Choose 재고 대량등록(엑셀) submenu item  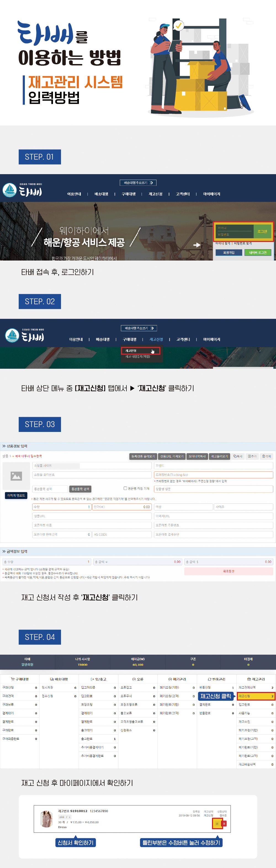tap(138, 357)
